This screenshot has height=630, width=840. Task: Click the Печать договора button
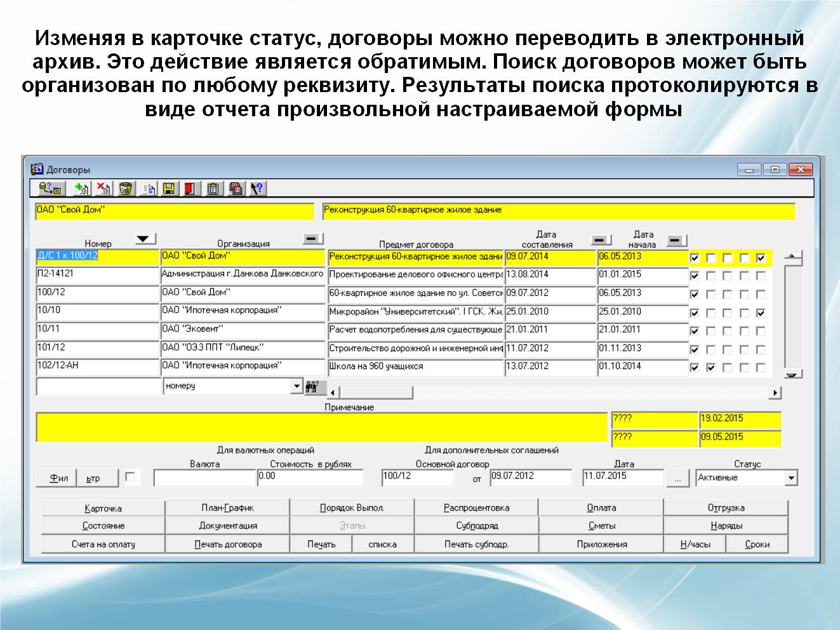point(227,544)
